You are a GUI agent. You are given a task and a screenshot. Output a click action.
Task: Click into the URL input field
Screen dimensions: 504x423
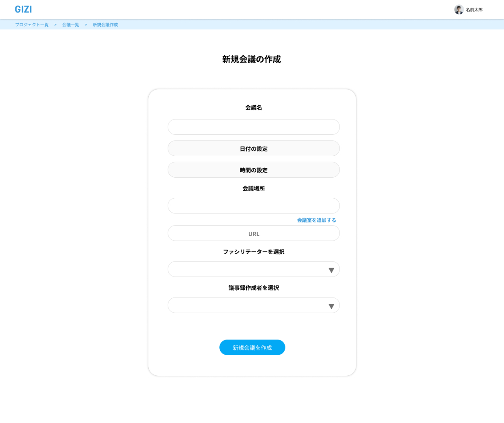254,233
